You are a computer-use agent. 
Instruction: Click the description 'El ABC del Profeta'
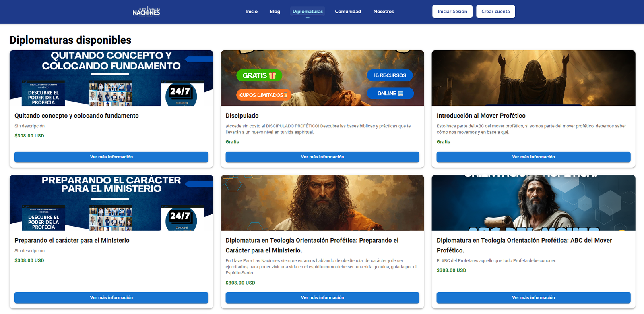pyautogui.click(x=496, y=261)
